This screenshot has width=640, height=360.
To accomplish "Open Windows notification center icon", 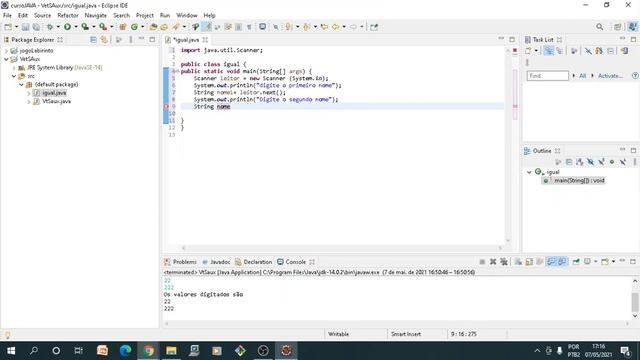I will click(625, 351).
